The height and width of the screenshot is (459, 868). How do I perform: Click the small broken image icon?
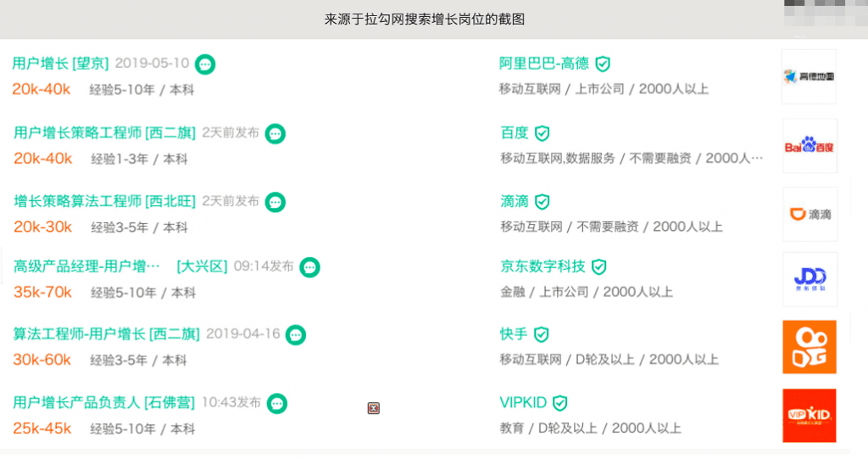click(374, 409)
